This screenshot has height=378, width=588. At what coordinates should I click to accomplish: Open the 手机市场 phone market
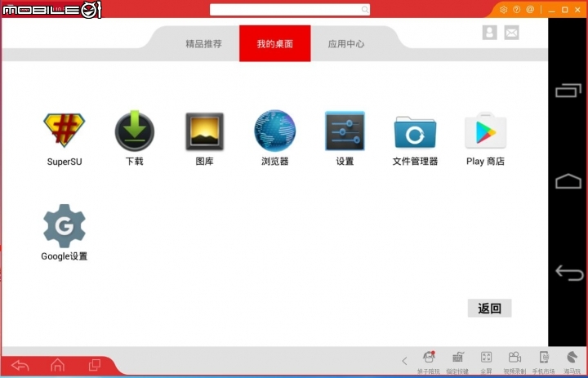[543, 362]
